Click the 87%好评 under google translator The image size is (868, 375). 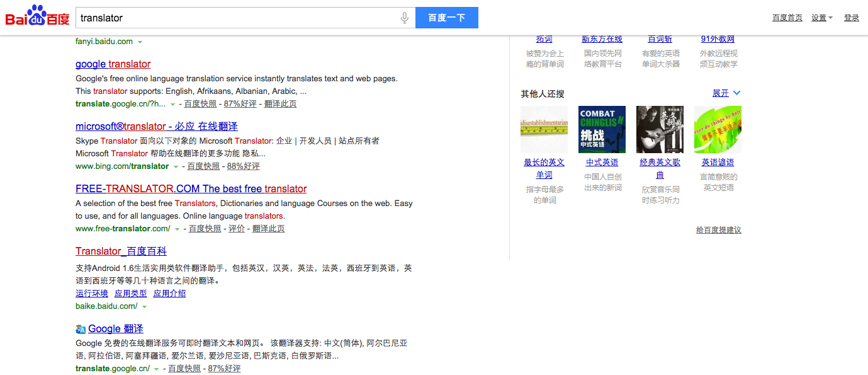(240, 103)
